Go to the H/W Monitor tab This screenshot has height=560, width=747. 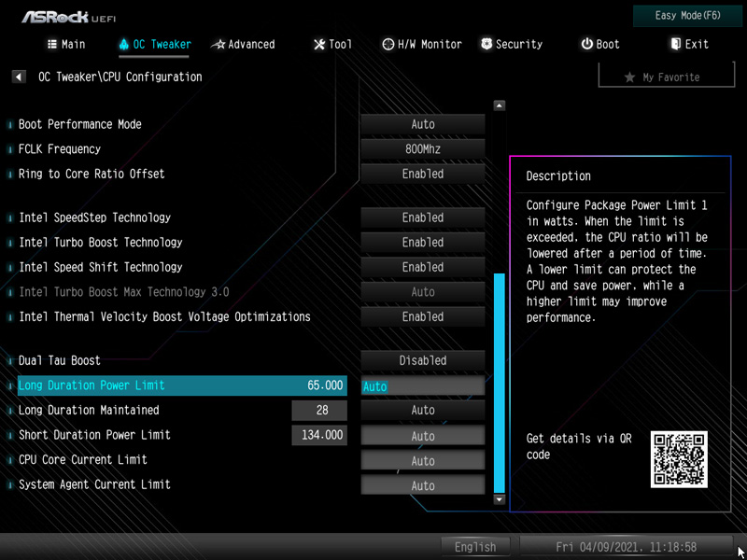pos(422,44)
